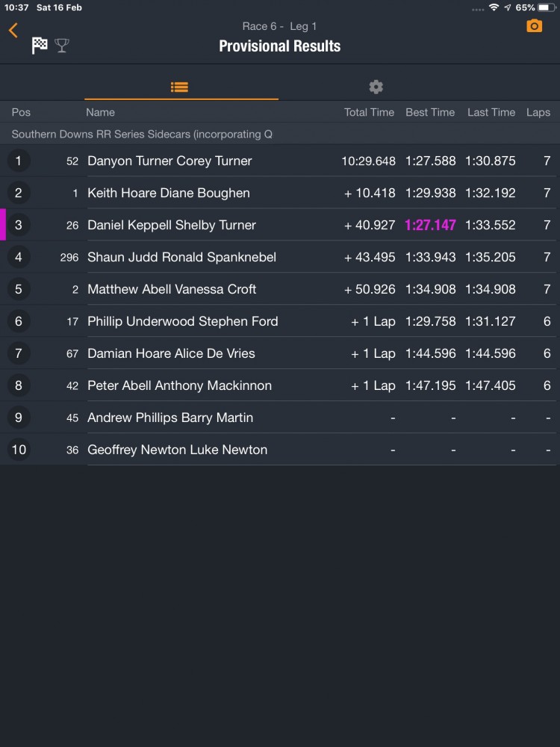Tap magenta fastest lap time 1:27.147

pyautogui.click(x=430, y=225)
